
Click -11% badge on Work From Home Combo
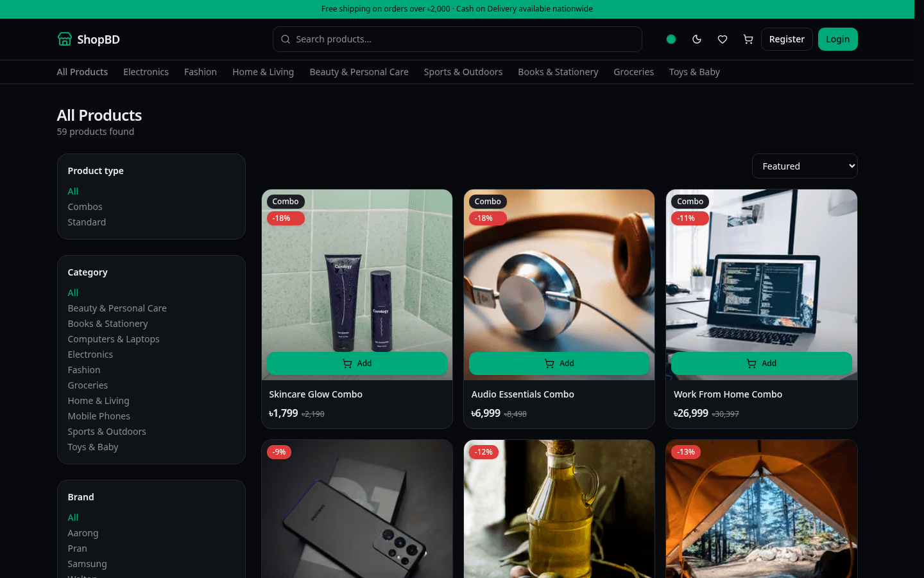coord(690,218)
